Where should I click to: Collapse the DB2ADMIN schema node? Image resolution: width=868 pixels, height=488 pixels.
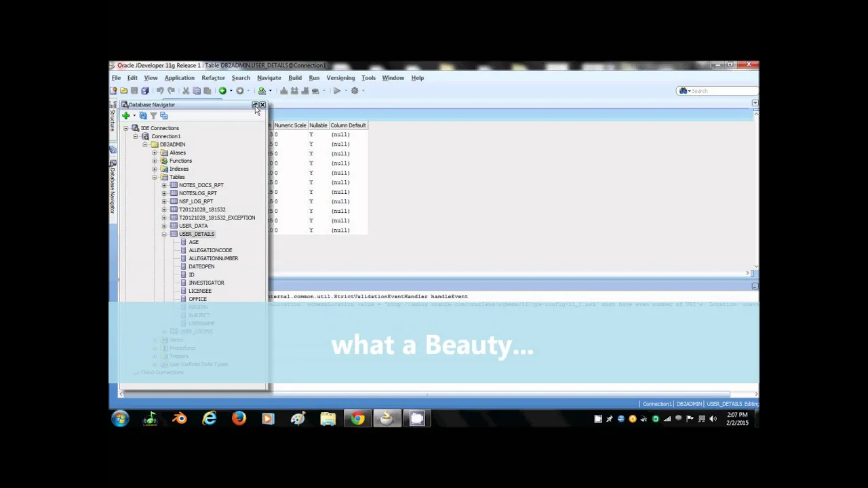point(145,144)
